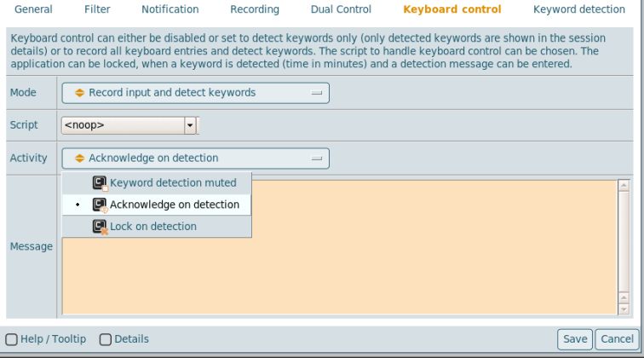Switch to the Recording tab
The width and height of the screenshot is (644, 358).
click(x=255, y=10)
